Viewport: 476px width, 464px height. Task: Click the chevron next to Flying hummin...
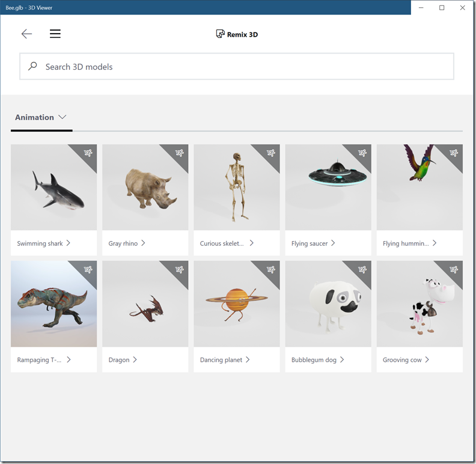(435, 243)
